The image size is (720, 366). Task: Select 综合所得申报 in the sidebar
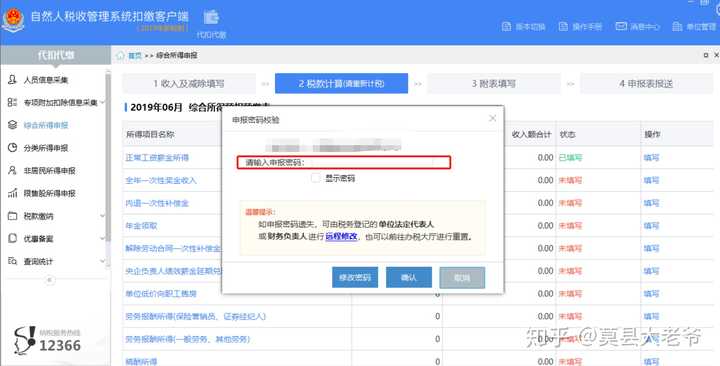46,125
